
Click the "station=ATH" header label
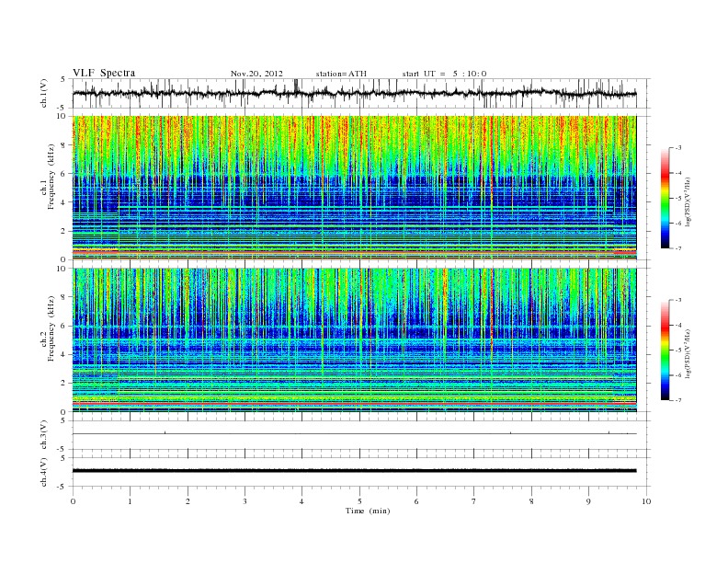341,74
